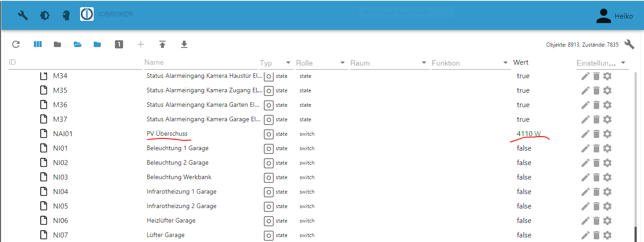This screenshot has width=644, height=242.
Task: Open gear settings for NI06 row
Action: pos(607,221)
